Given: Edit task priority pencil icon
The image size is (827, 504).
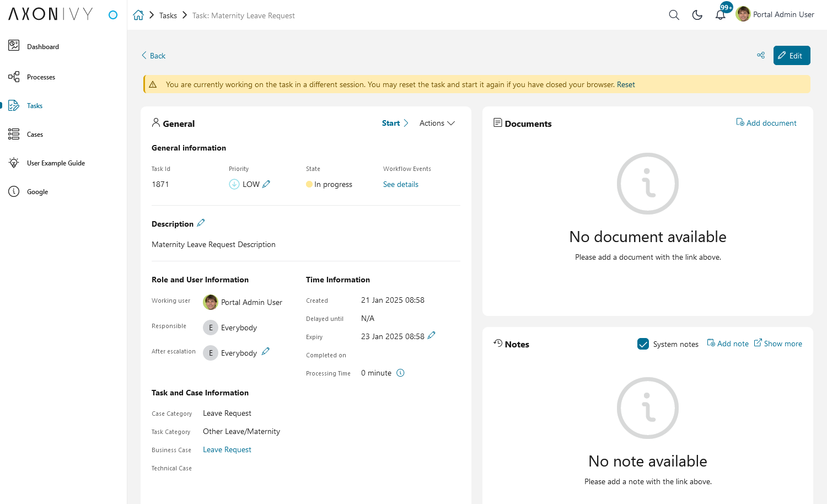Looking at the screenshot, I should pyautogui.click(x=266, y=184).
